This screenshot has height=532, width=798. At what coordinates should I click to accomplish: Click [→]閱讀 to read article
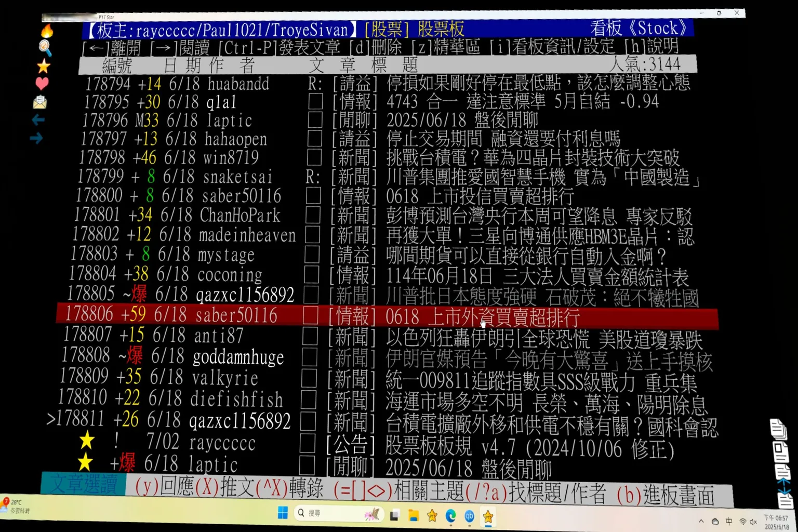180,48
